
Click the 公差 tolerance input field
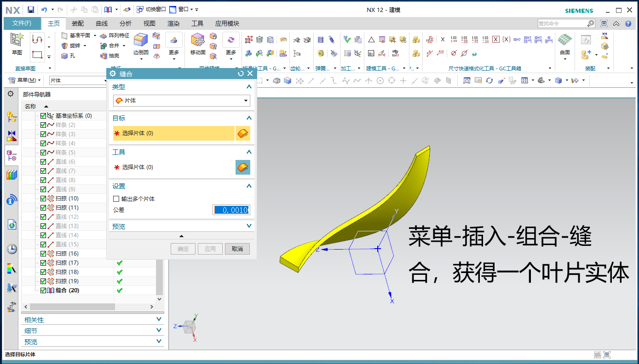(231, 210)
